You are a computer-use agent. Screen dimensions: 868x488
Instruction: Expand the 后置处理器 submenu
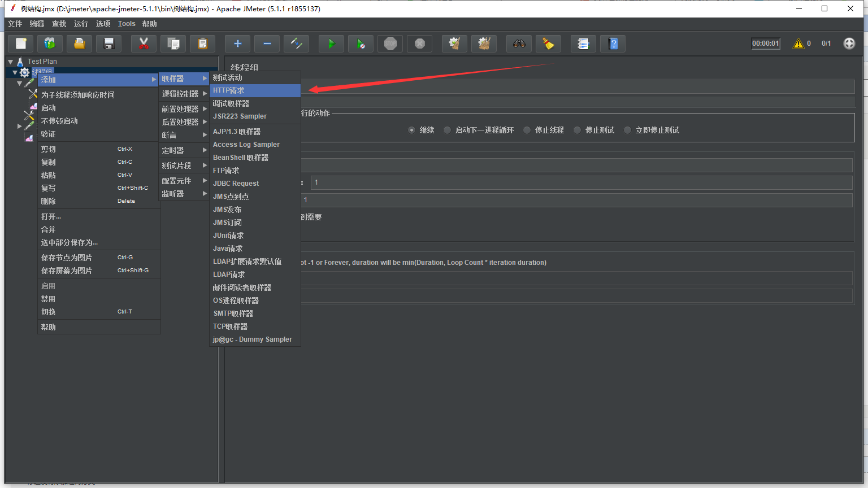coord(184,122)
